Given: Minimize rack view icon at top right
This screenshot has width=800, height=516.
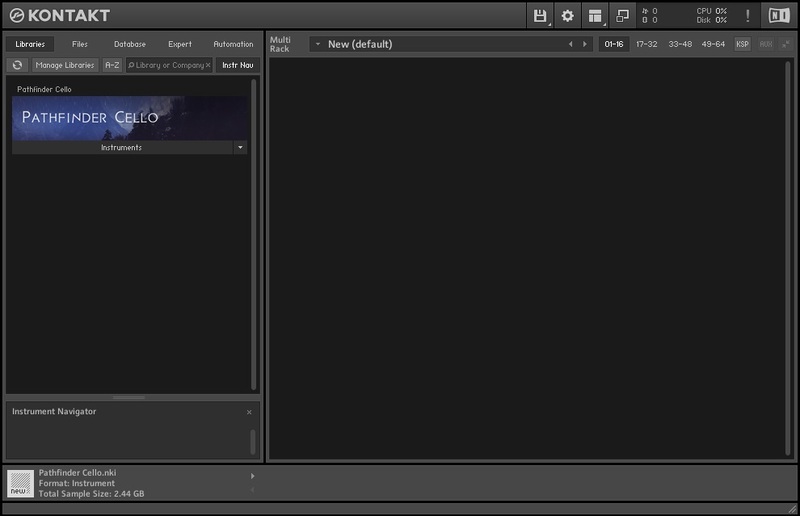Looking at the screenshot, I should click(x=786, y=44).
